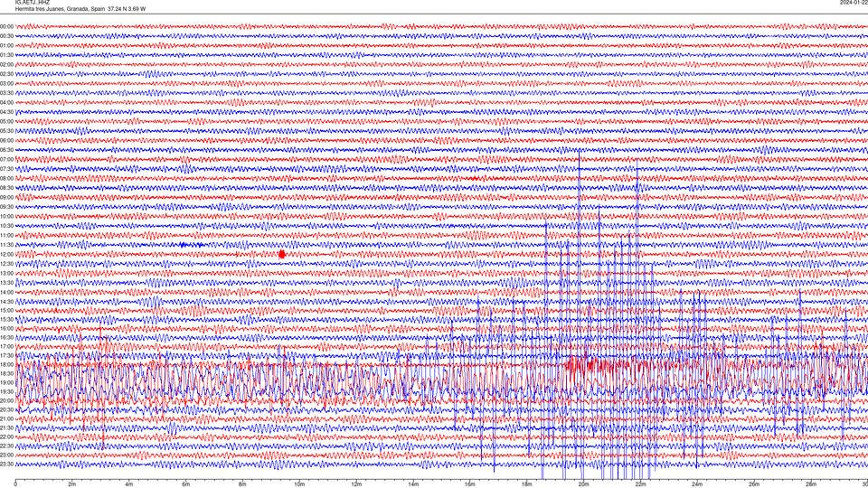Pick the 18m axis tick label
Image resolution: width=868 pixels, height=488 pixels.
point(526,484)
